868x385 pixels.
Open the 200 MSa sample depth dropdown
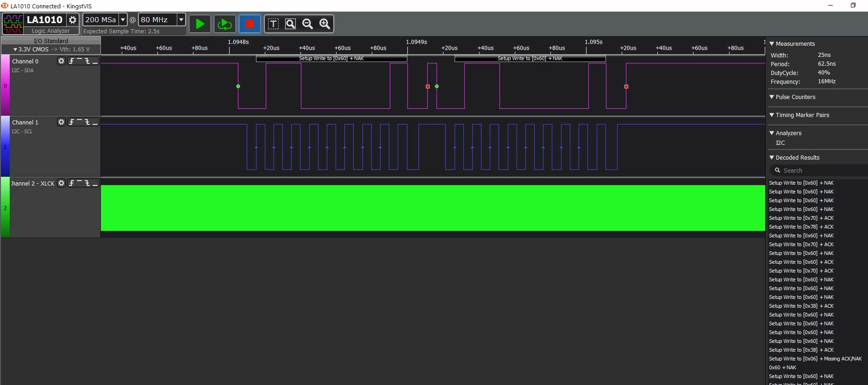point(123,19)
